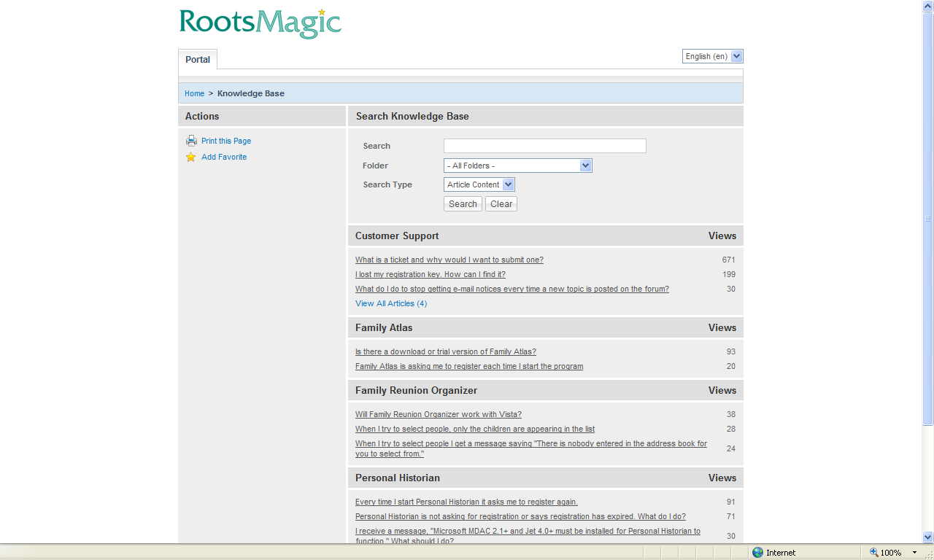Click the scrollbar up arrow
Image resolution: width=934 pixels, height=560 pixels.
(x=928, y=6)
